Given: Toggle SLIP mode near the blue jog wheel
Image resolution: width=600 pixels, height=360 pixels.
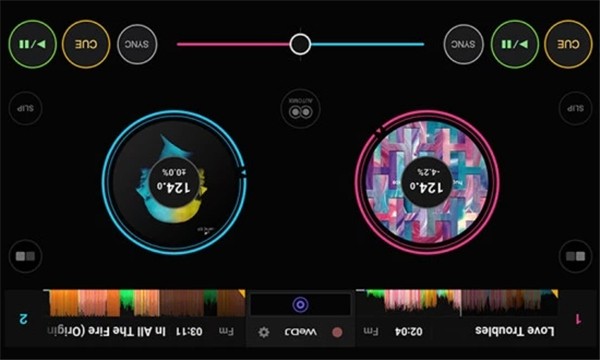Looking at the screenshot, I should [25, 108].
